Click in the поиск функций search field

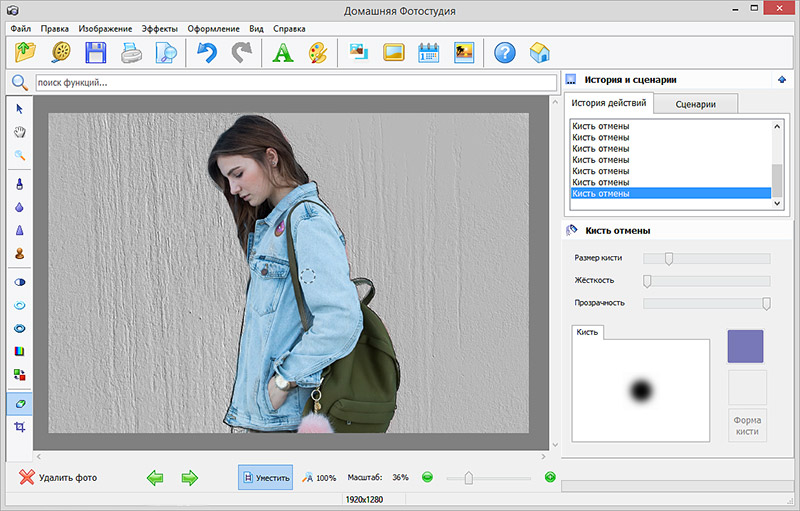coord(296,83)
